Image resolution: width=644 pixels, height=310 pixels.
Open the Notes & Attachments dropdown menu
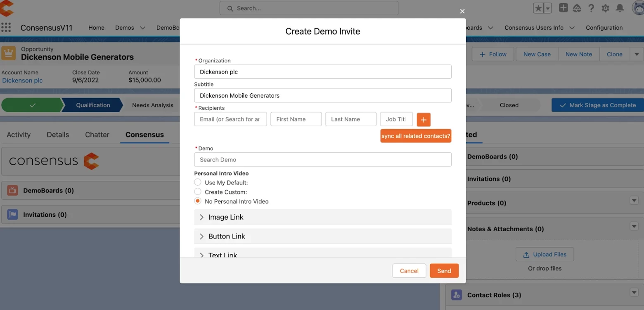[634, 226]
